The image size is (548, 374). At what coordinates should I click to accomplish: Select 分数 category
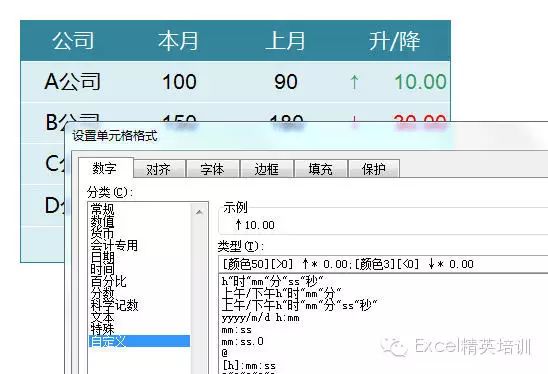tap(102, 293)
